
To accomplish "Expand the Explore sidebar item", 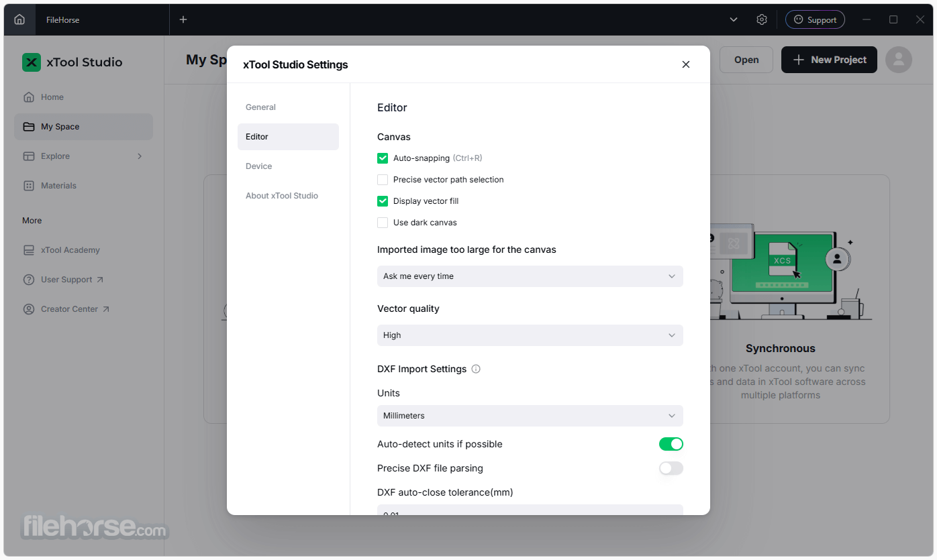I will tap(83, 156).
